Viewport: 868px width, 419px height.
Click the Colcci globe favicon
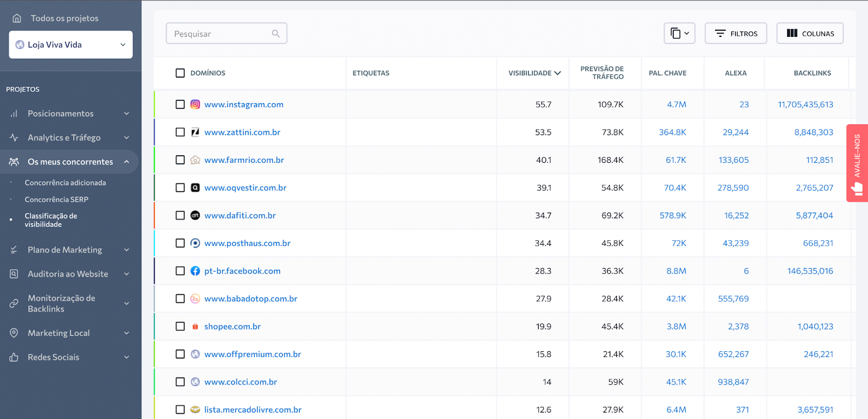195,382
